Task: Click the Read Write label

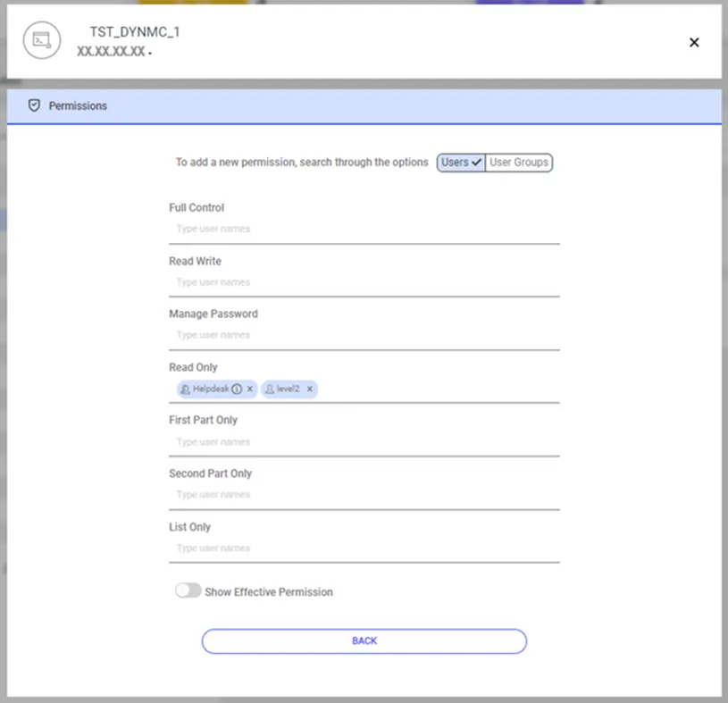Action: (195, 261)
